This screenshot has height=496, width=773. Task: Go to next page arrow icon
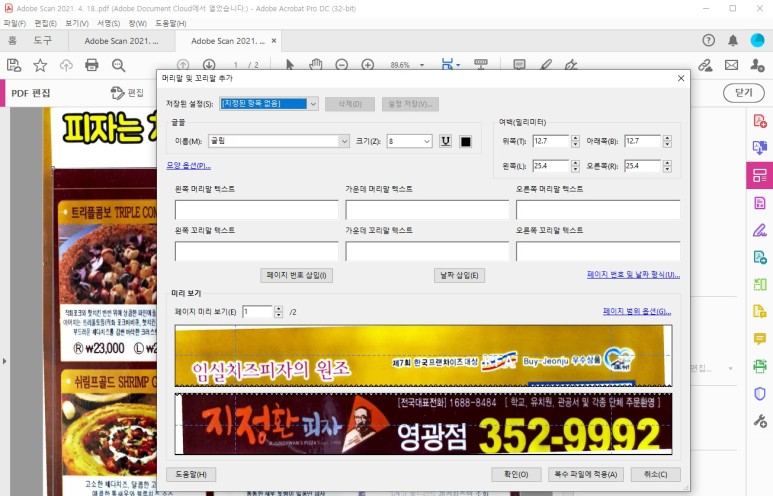(209, 65)
